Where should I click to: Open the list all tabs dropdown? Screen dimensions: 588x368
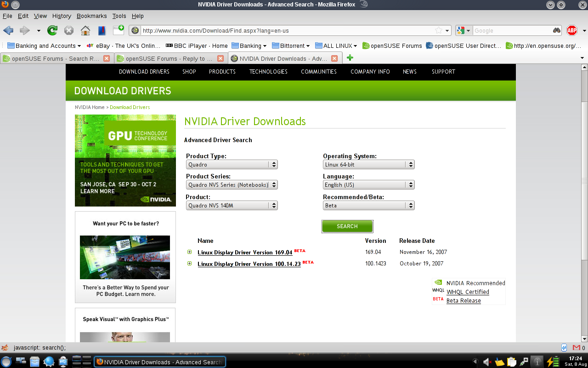pos(582,58)
